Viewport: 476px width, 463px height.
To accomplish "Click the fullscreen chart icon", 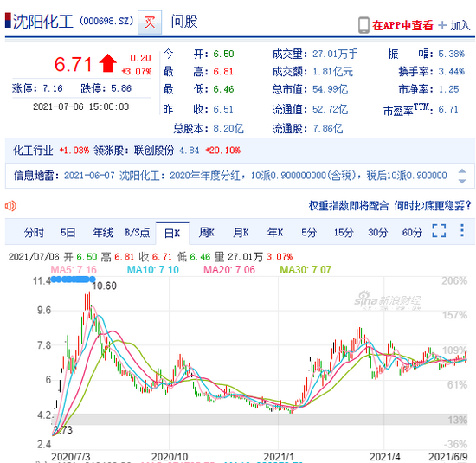I will point(439,231).
